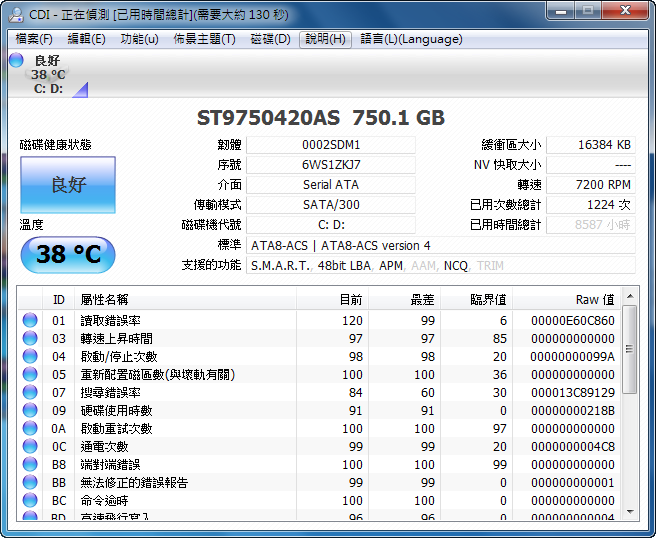Select the row 讀取錯誤率
The image size is (656, 538).
[319, 320]
